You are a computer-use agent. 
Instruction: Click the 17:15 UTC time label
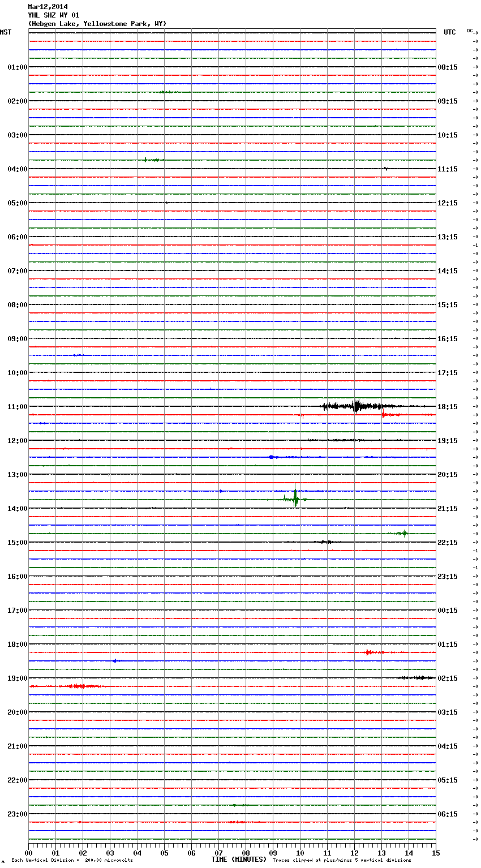click(448, 373)
